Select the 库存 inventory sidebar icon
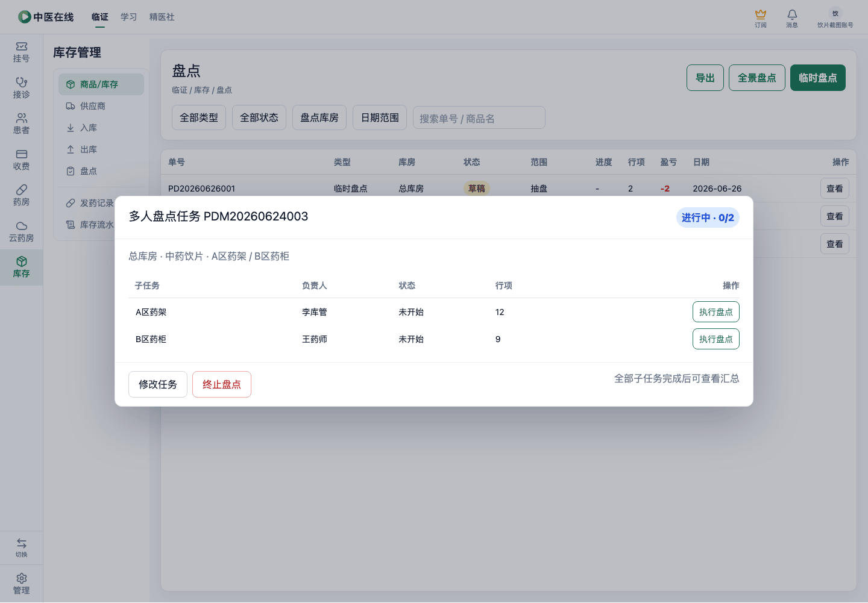The height and width of the screenshot is (603, 868). [21, 267]
